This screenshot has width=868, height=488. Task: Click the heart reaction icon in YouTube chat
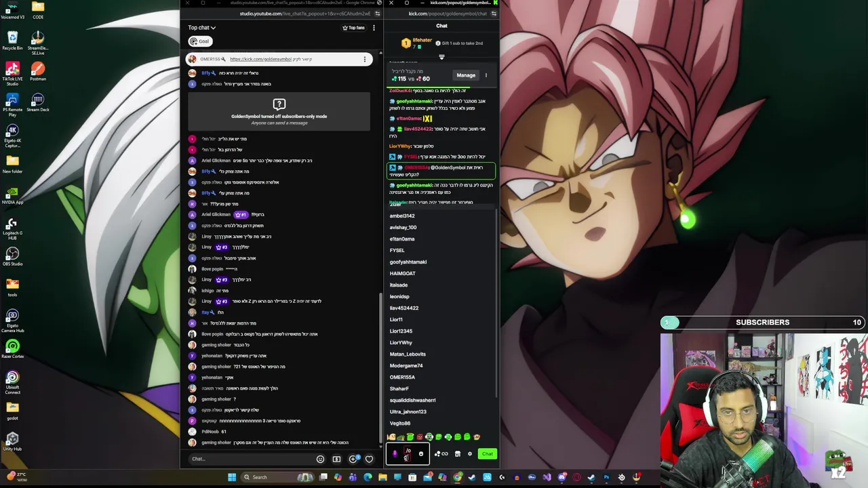pyautogui.click(x=369, y=459)
